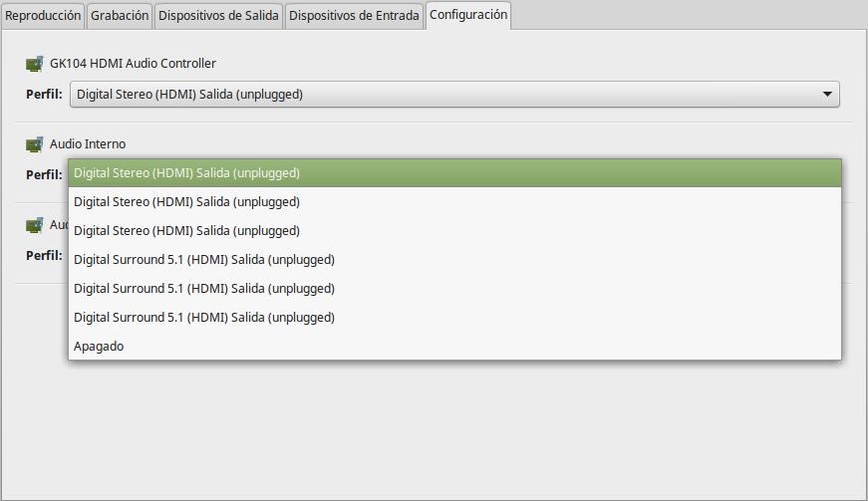Click the Audio Interno card label
Image resolution: width=868 pixels, height=501 pixels.
[x=88, y=144]
